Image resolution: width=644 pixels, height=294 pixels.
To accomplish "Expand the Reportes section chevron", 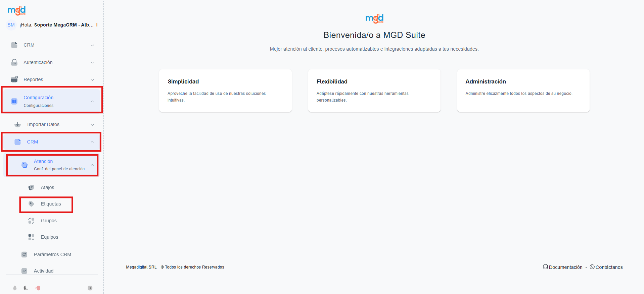I will (92, 80).
